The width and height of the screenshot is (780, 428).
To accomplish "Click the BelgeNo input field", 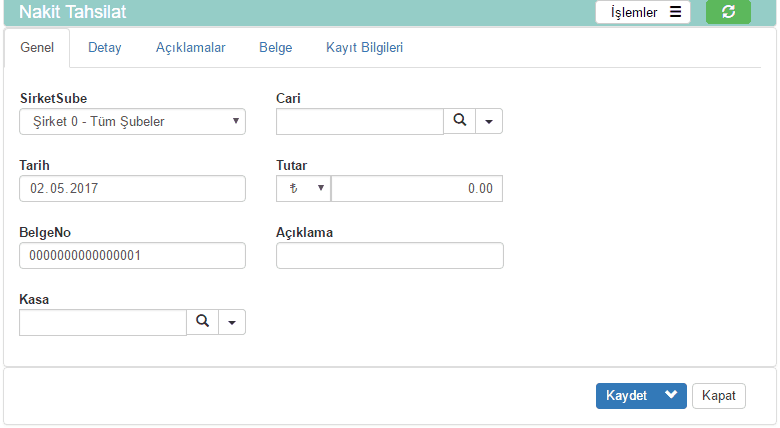I will tap(132, 255).
